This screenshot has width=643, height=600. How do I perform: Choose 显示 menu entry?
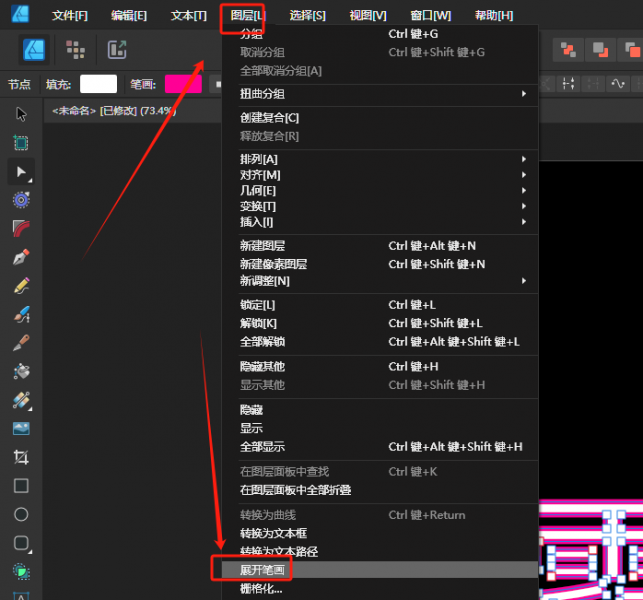coord(380,428)
